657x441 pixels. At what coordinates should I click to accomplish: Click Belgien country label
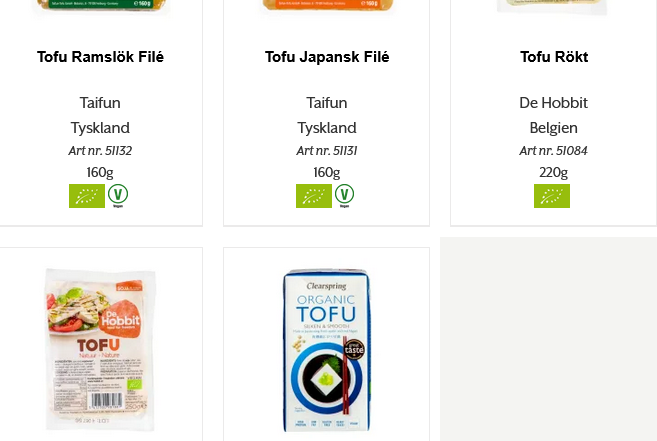pyautogui.click(x=554, y=128)
